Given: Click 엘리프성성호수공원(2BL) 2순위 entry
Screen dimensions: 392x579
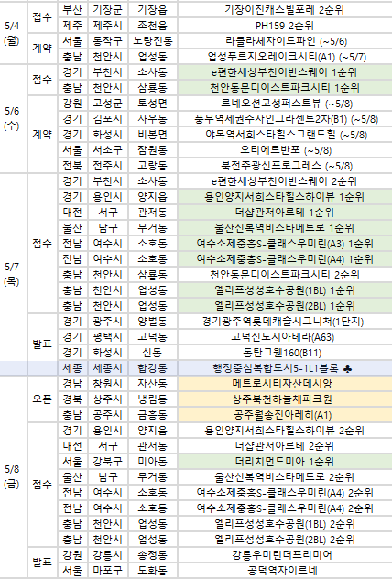Looking at the screenshot, I should click(x=285, y=540).
